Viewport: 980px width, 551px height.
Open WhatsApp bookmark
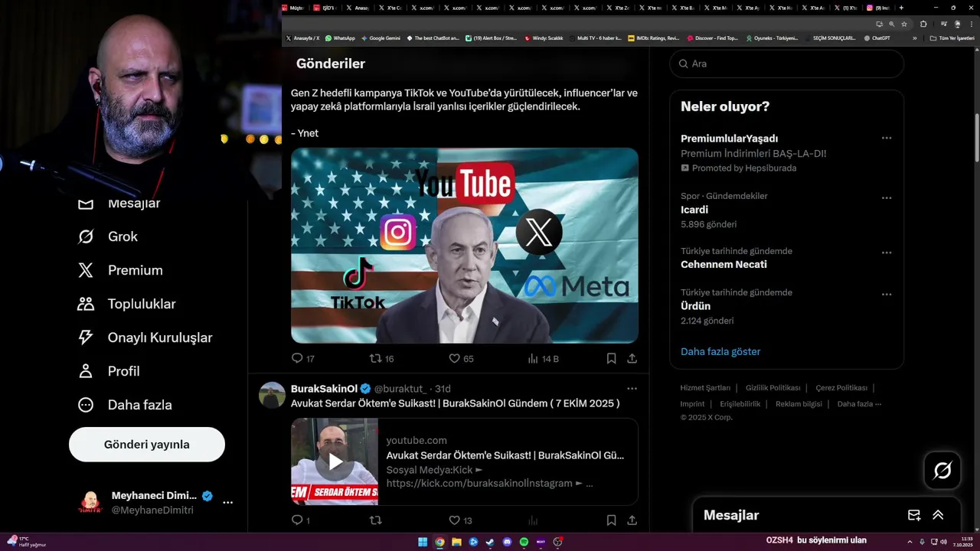pos(340,37)
